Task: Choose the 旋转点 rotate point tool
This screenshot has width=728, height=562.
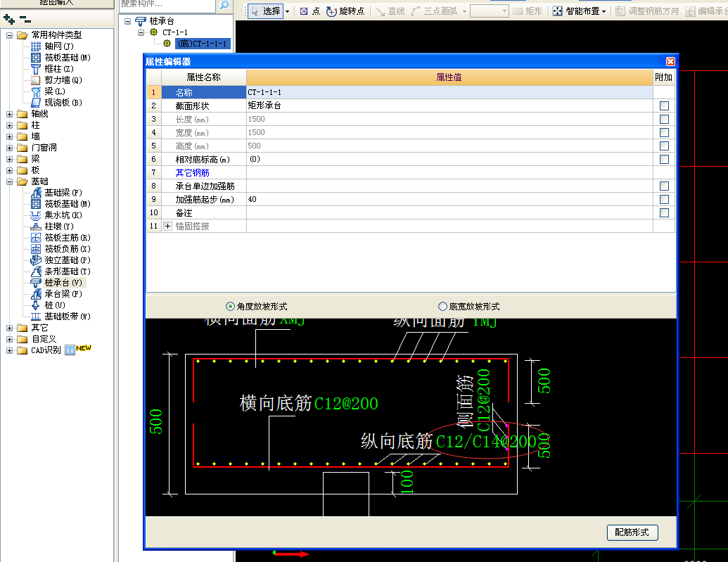Action: pyautogui.click(x=345, y=11)
